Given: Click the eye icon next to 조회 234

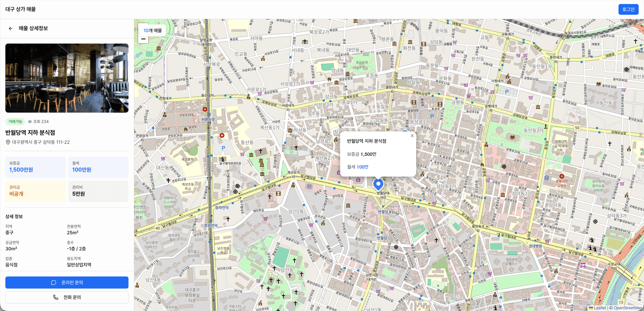Looking at the screenshot, I should [x=30, y=122].
